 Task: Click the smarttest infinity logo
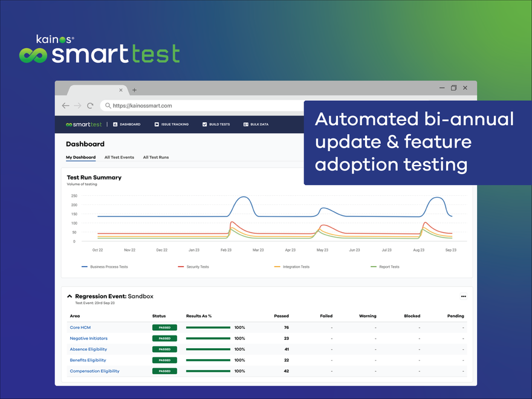pyautogui.click(x=71, y=125)
